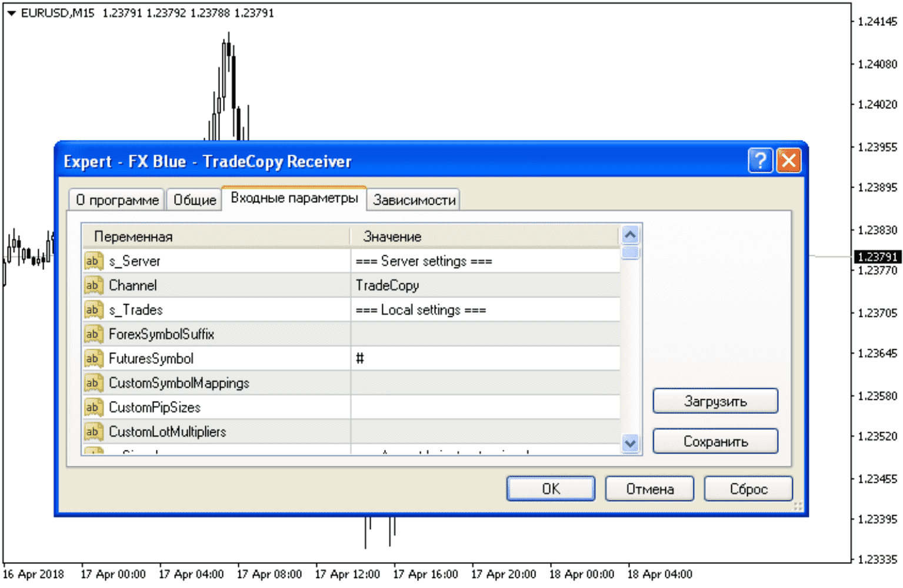Open the dialog help question-mark button
The image size is (903, 588).
click(760, 161)
